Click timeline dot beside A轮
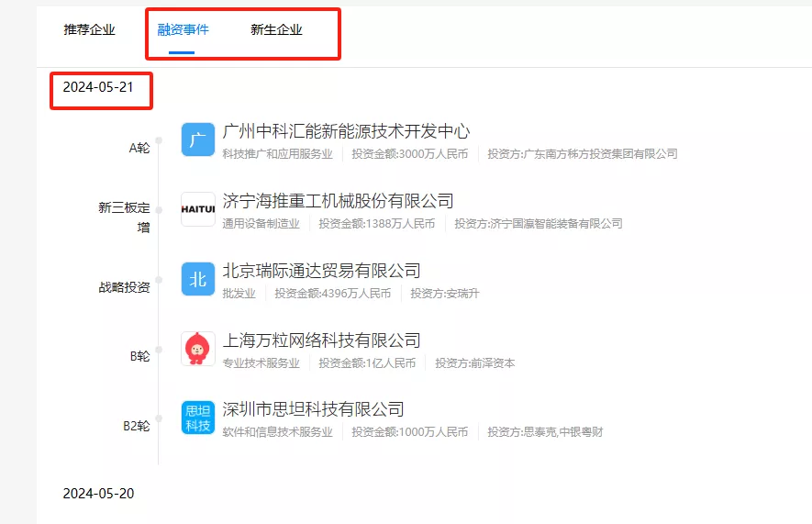 point(159,140)
